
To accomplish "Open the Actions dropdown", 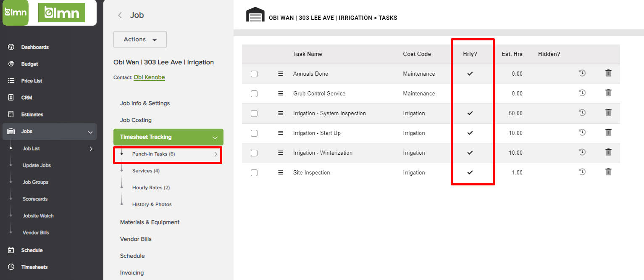I will (140, 40).
